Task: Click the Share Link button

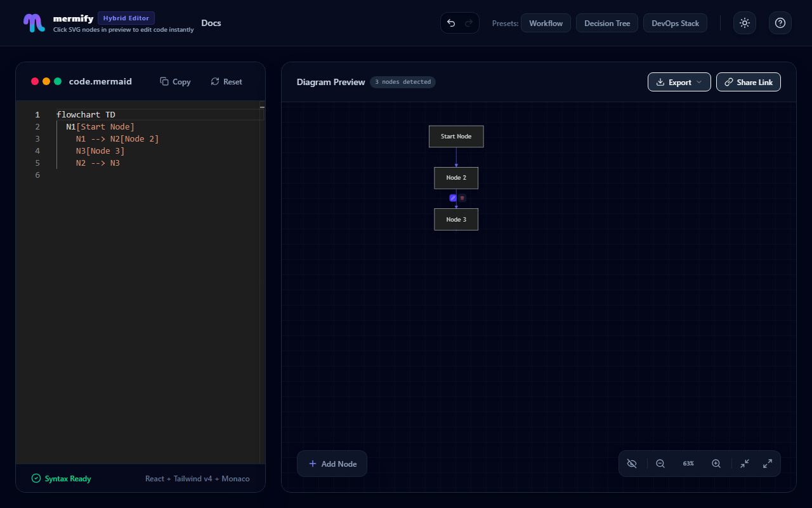Action: pos(749,82)
